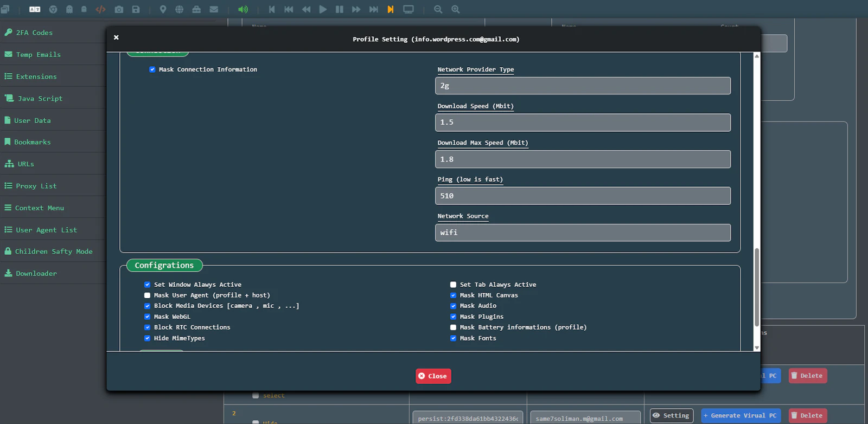Click the pause icon in toolbar
The width and height of the screenshot is (868, 424).
coord(340,9)
